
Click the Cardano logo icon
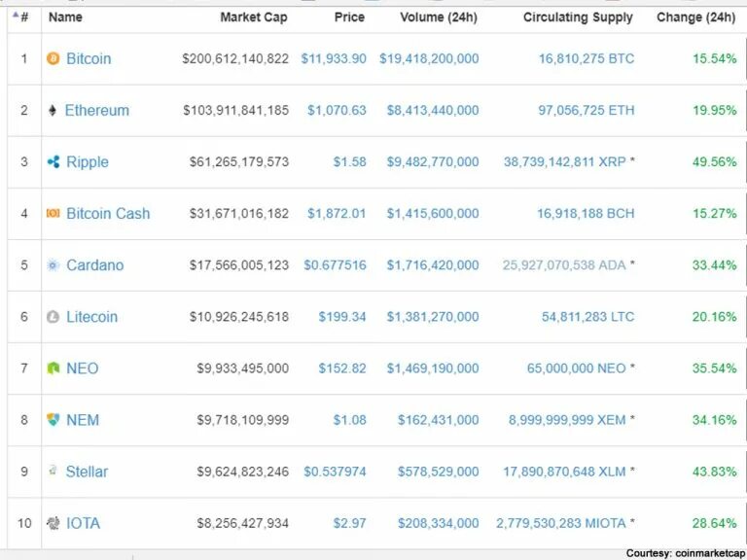point(53,265)
